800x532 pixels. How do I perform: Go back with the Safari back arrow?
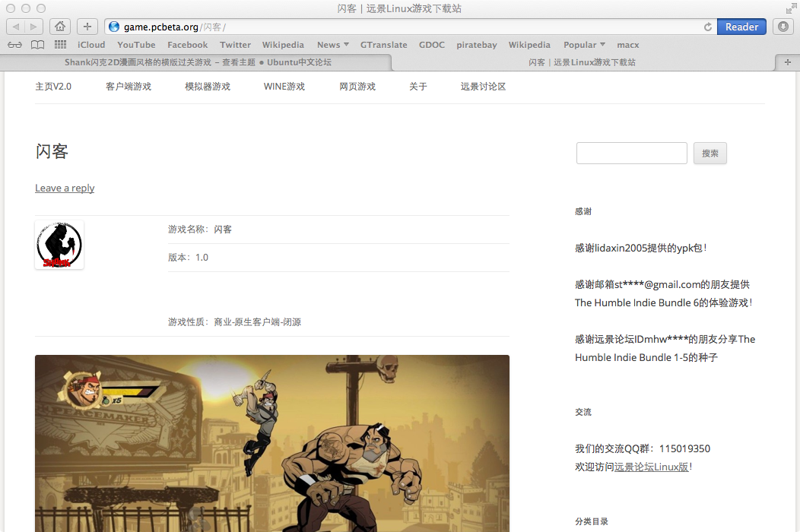click(15, 27)
